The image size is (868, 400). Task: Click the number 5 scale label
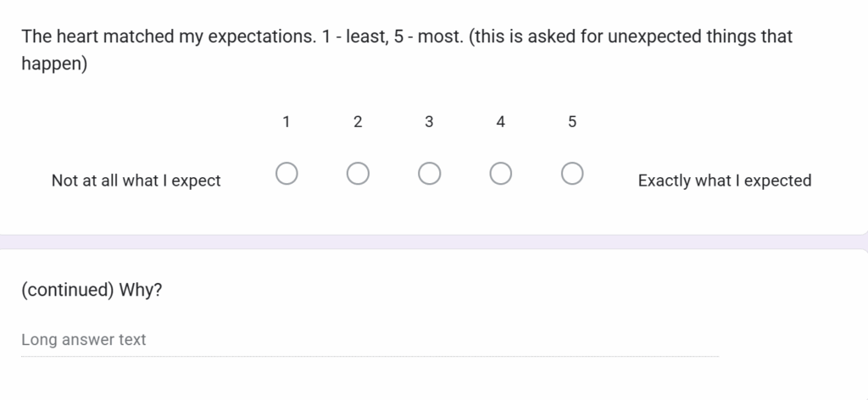click(572, 122)
